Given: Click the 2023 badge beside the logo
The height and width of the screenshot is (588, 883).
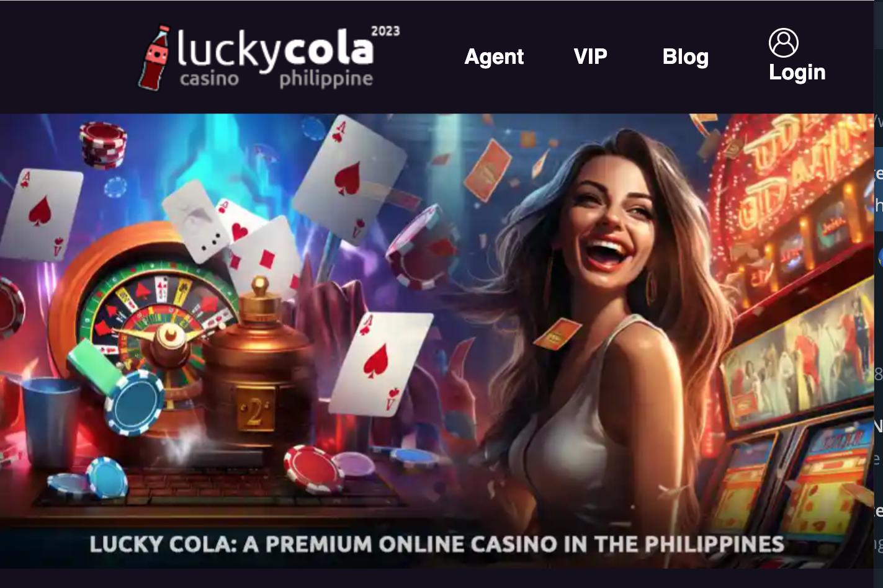Looking at the screenshot, I should 385,31.
